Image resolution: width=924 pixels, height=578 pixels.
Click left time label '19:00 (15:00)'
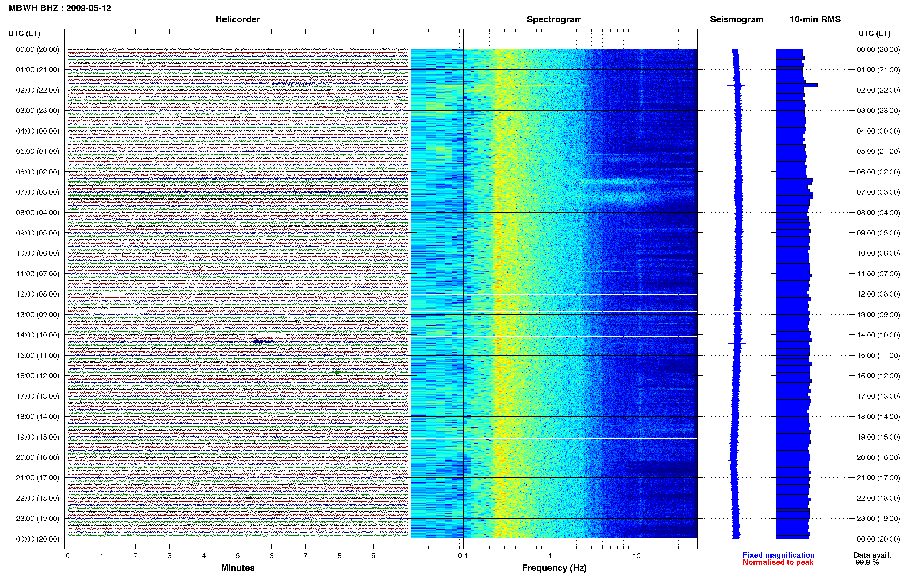[38, 437]
